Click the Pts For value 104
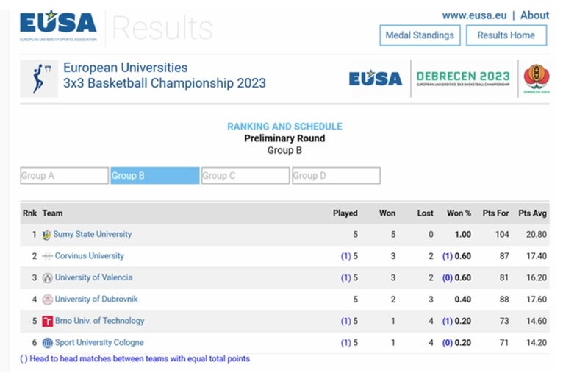Image resolution: width=588 pixels, height=379 pixels. click(x=502, y=235)
